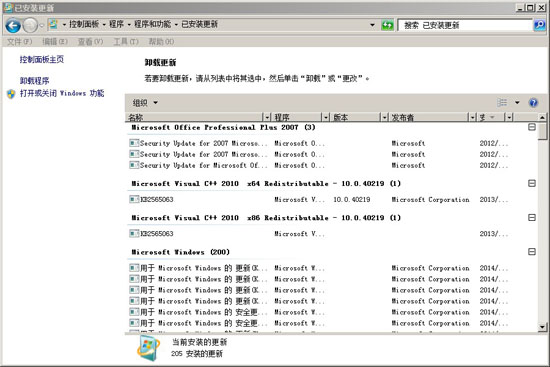Image resolution: width=550 pixels, height=367 pixels.
Task: Collapse the Visual C++ 2010 x86 Redistributable group
Action: pos(532,218)
